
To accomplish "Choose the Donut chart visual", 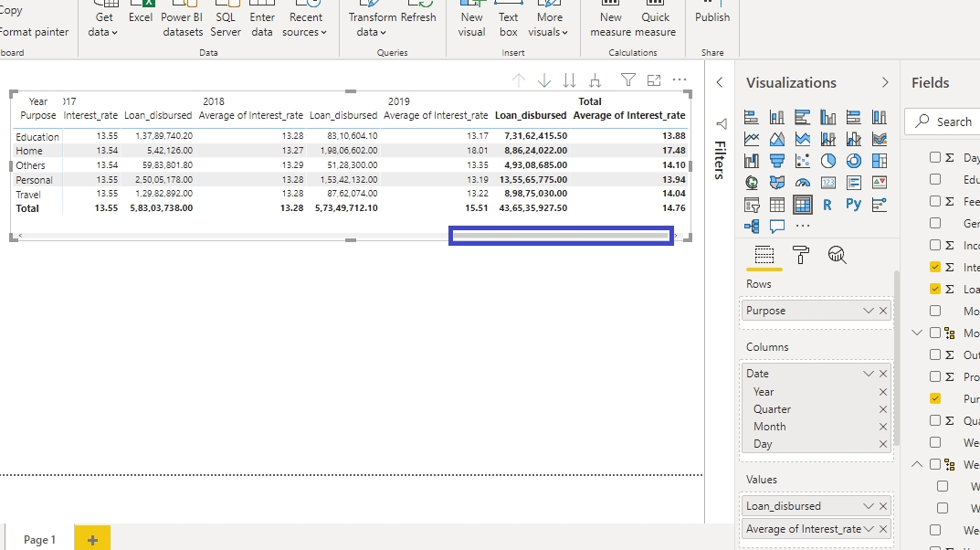I will pos(854,161).
